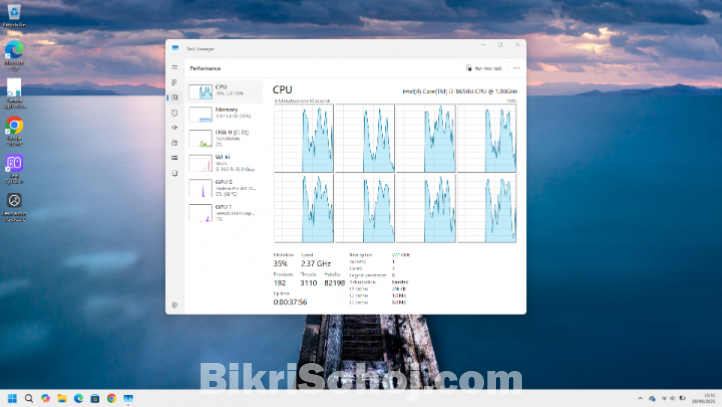Screen dimensions: 722x407
Task: Switch to the Processes page in sidebar
Action: (x=174, y=82)
